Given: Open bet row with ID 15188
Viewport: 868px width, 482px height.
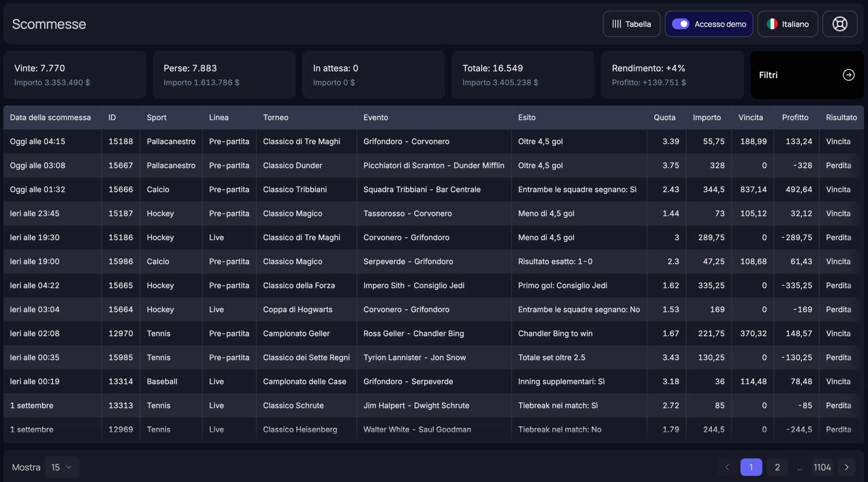Looking at the screenshot, I should point(120,141).
